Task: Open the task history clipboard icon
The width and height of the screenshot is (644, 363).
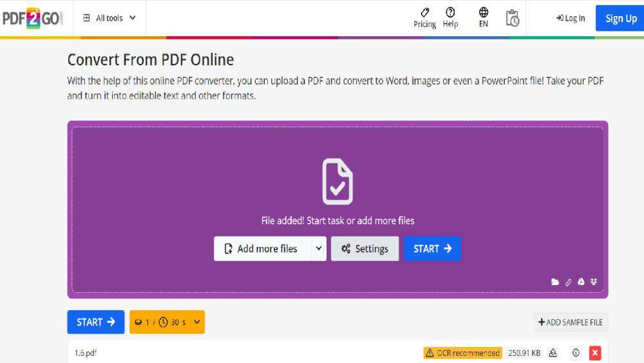Action: (x=512, y=18)
